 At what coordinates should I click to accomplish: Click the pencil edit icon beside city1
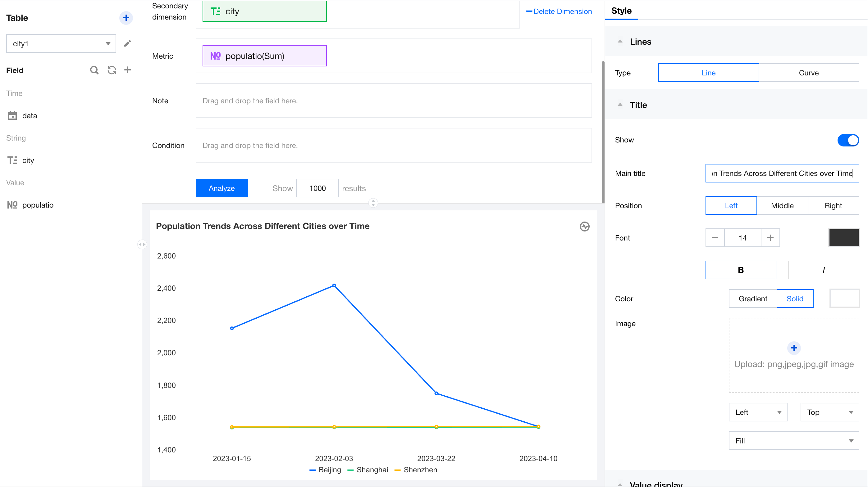click(127, 43)
